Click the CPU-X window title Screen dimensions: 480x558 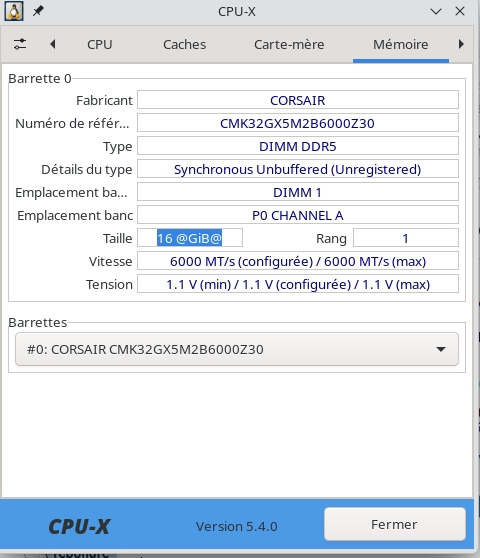click(237, 11)
